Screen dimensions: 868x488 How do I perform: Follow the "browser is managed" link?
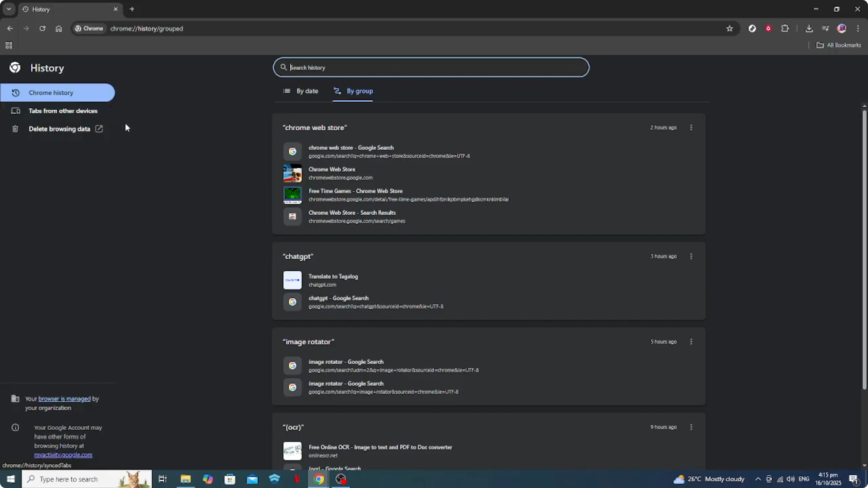64,399
